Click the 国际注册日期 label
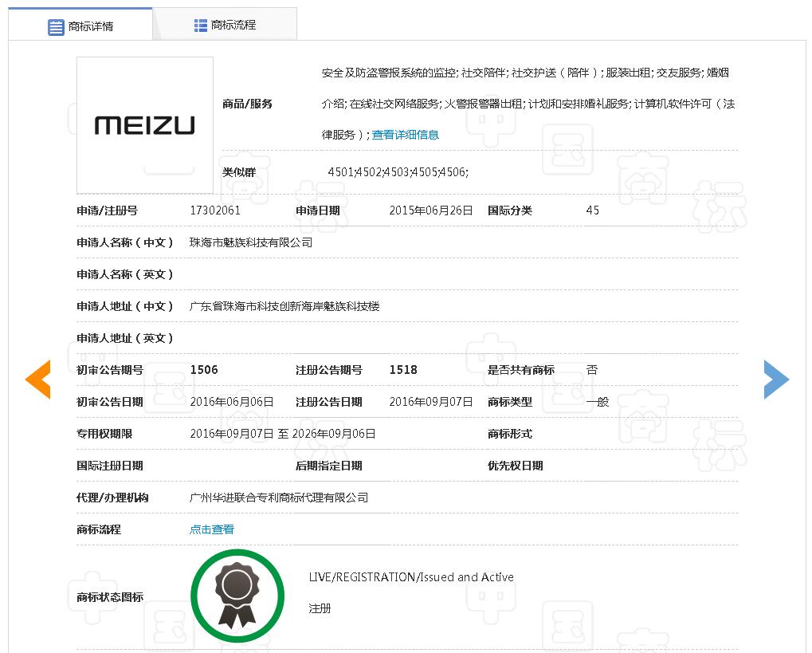The height and width of the screenshot is (653, 812). tap(110, 466)
